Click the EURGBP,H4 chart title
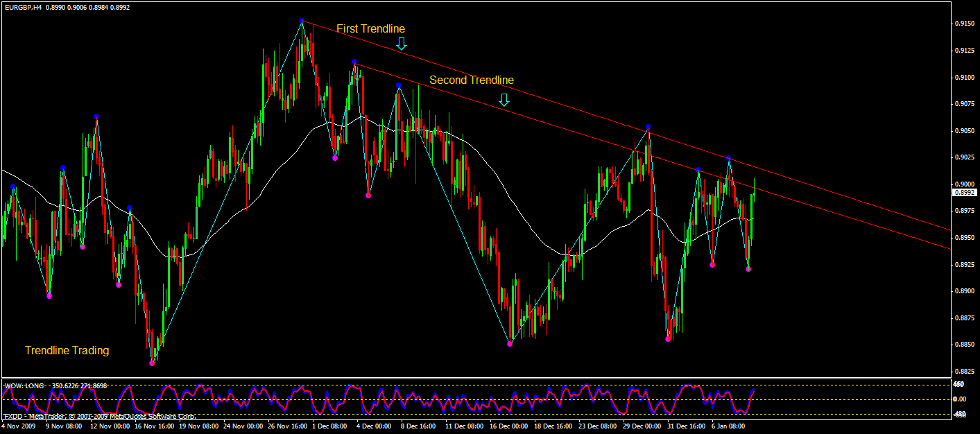Screen dimensions: 980x434 [x=22, y=7]
